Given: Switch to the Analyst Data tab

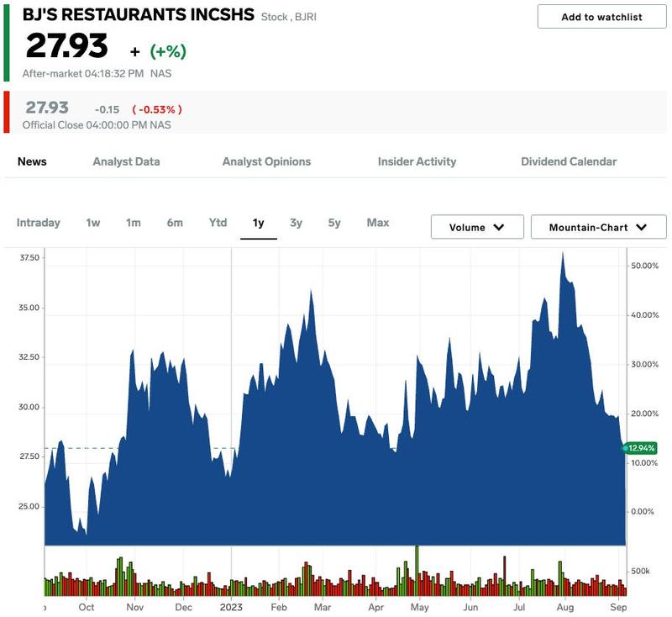Looking at the screenshot, I should [x=127, y=161].
